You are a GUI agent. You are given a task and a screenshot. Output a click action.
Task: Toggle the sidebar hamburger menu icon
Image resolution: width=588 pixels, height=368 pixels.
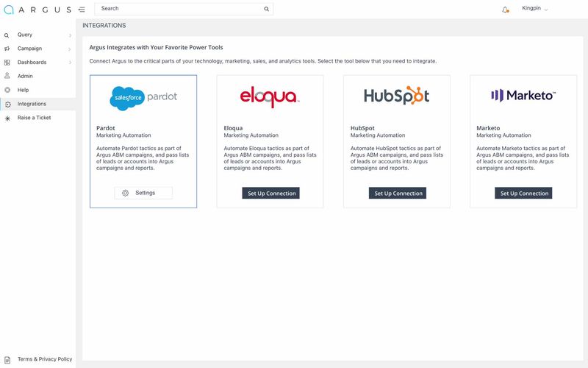point(82,10)
